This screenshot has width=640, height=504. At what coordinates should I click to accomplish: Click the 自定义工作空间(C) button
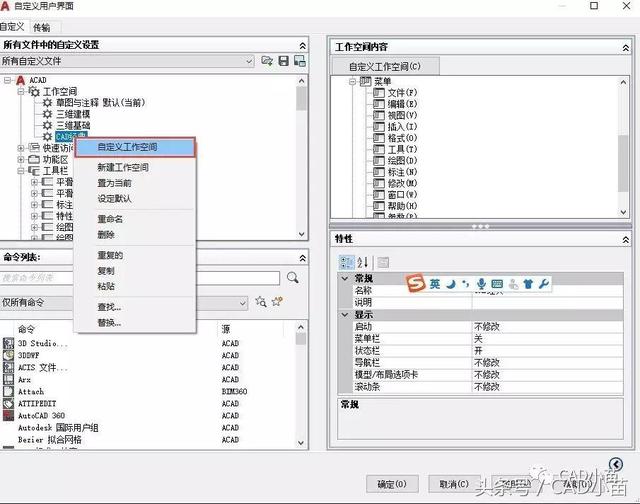click(x=385, y=66)
